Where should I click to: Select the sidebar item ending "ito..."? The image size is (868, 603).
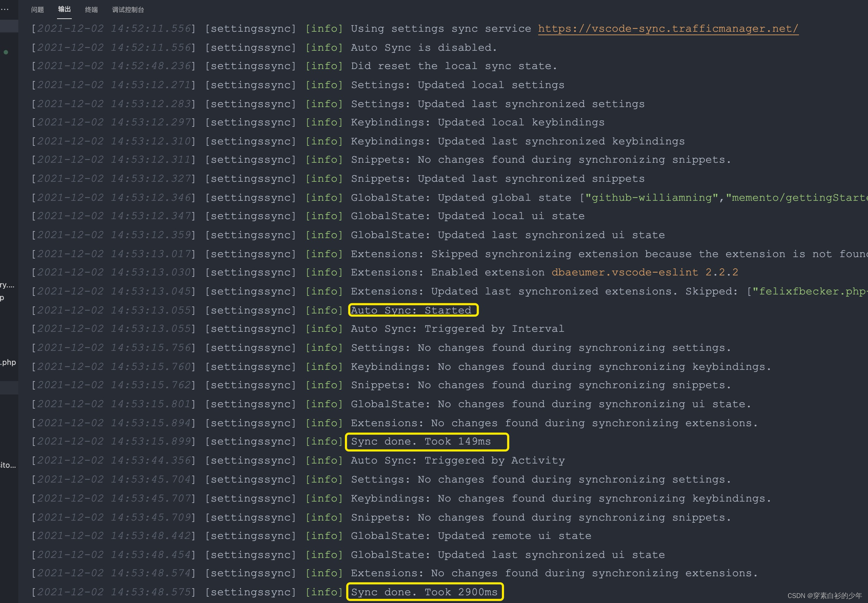[x=8, y=465]
